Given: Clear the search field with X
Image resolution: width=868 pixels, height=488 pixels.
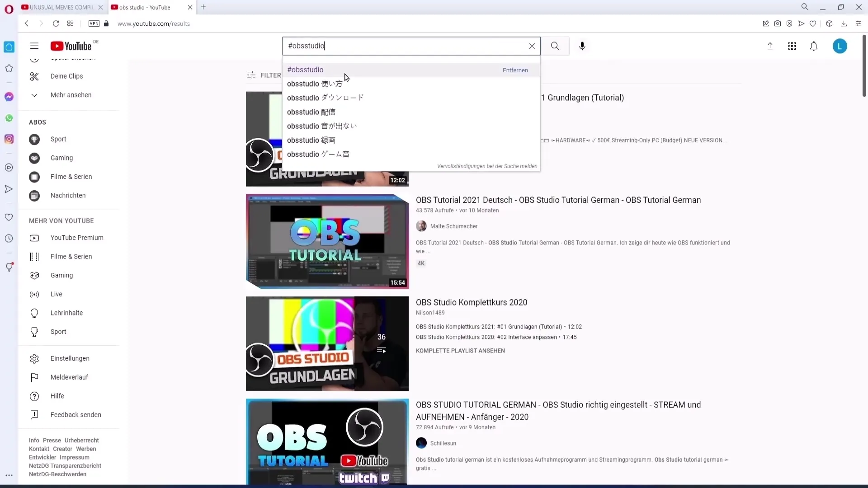Looking at the screenshot, I should tap(532, 46).
